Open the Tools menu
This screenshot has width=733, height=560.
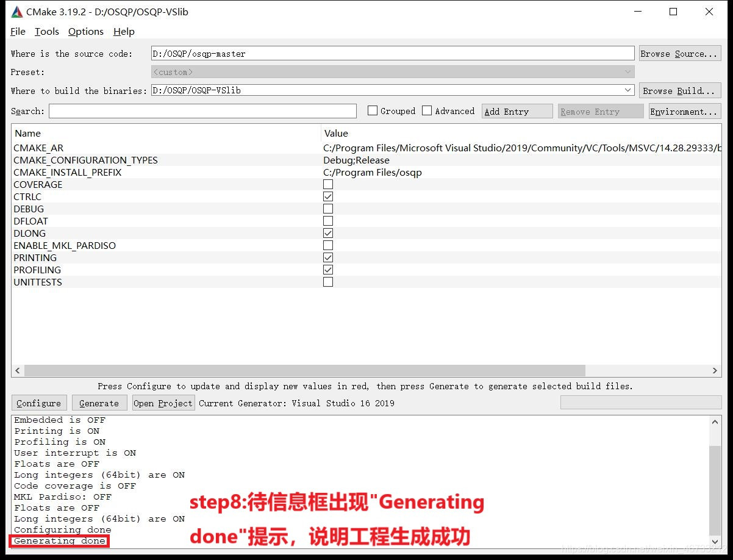click(47, 32)
